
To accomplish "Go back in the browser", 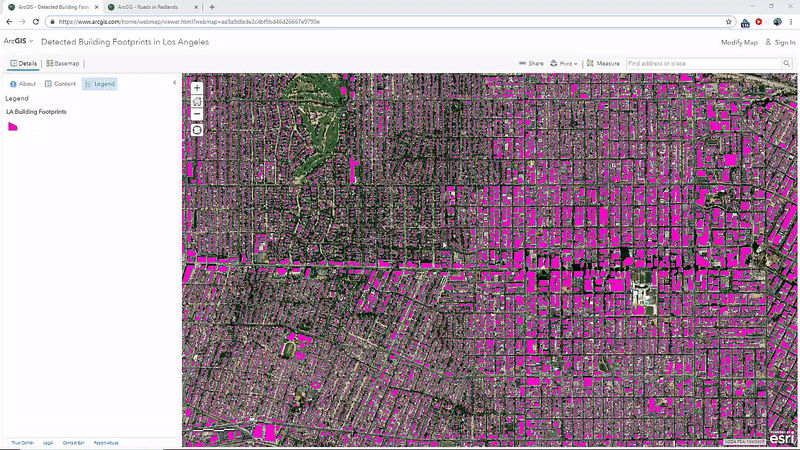I will click(x=9, y=22).
